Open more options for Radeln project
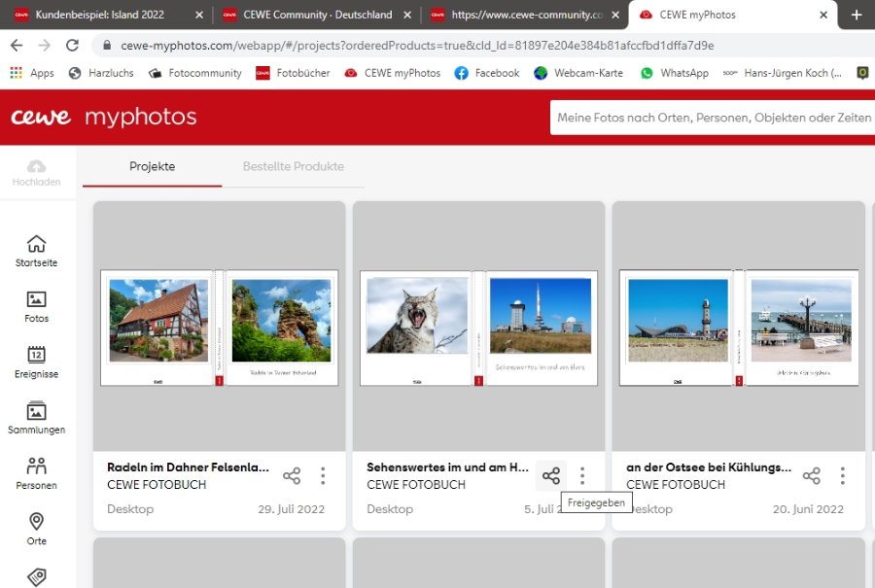The image size is (875, 588). (323, 476)
